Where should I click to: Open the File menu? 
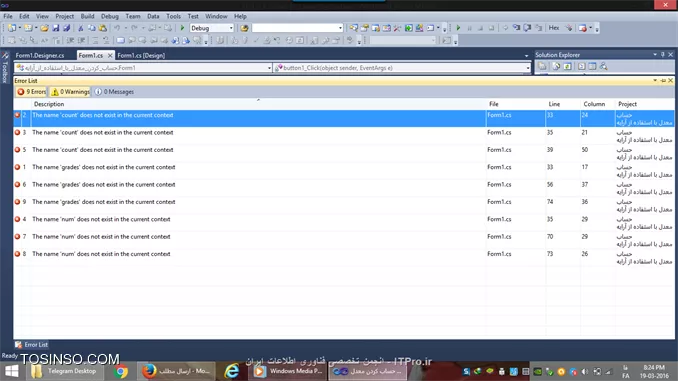8,16
